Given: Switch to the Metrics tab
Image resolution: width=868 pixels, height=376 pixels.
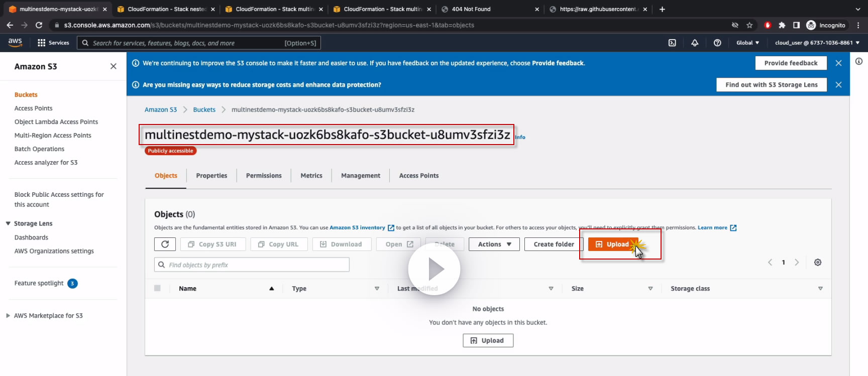Looking at the screenshot, I should (311, 176).
